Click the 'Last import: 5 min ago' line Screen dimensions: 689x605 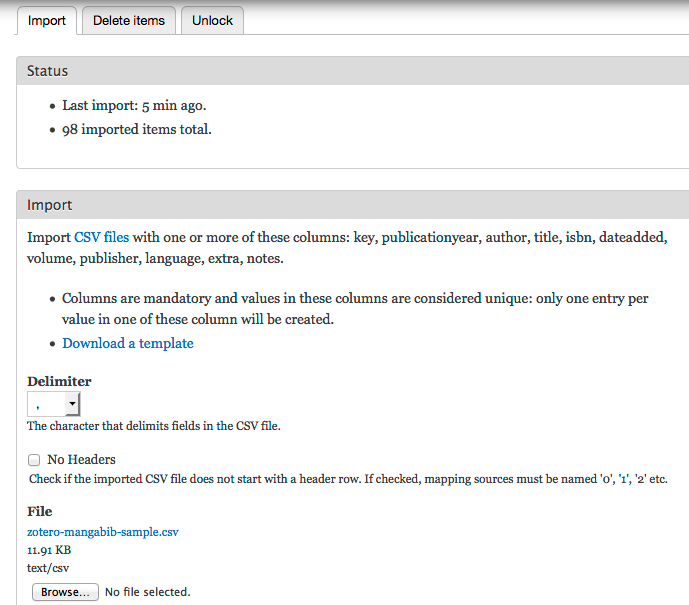pos(134,105)
